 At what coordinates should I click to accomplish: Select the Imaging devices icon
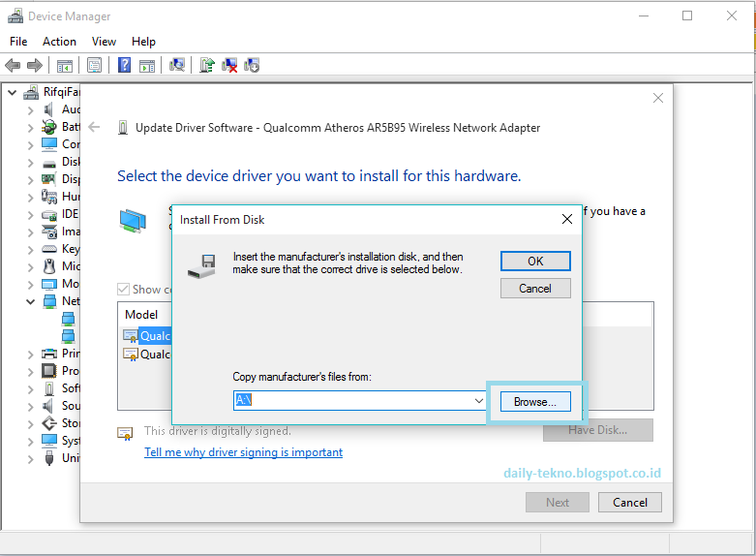coord(48,232)
